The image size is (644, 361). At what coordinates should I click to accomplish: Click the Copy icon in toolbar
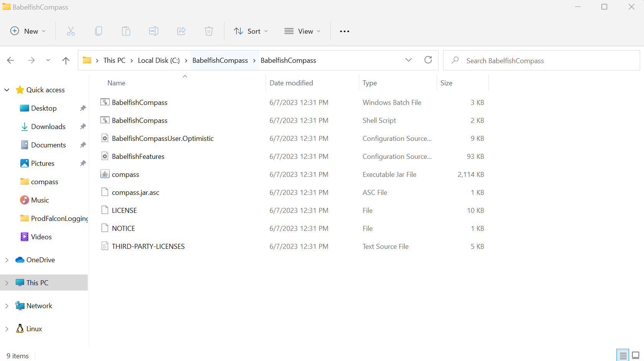[x=99, y=31]
